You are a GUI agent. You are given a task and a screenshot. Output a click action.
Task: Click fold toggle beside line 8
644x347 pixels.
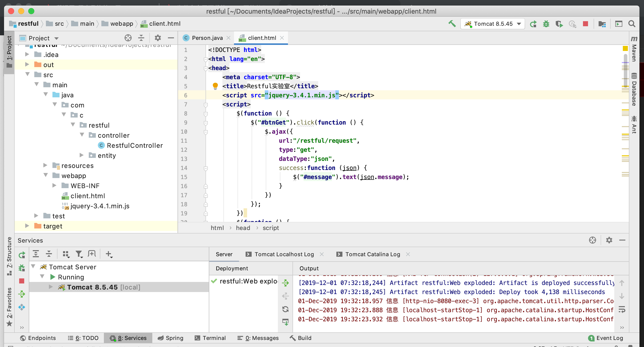click(x=206, y=114)
